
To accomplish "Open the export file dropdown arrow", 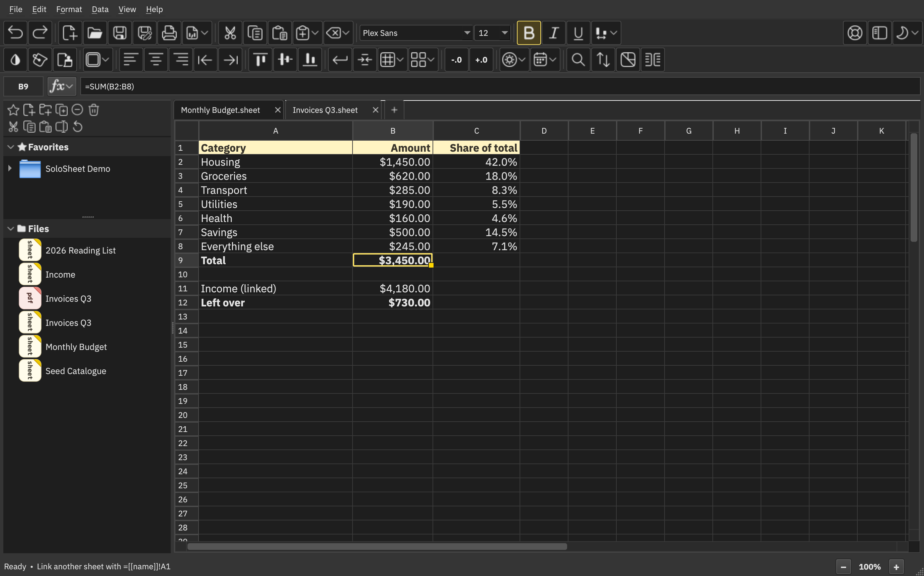I will 205,33.
